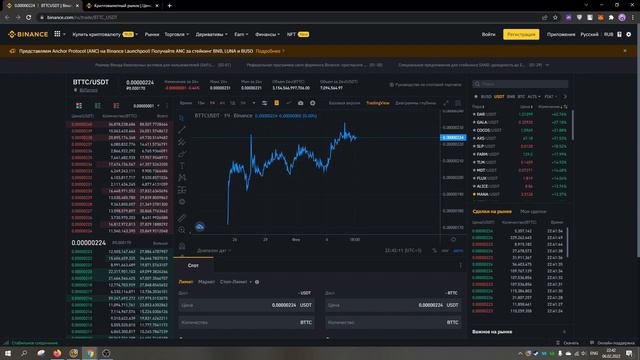Close the Anchor Protocol announcement banner
640x360 pixels.
pyautogui.click(x=625, y=51)
